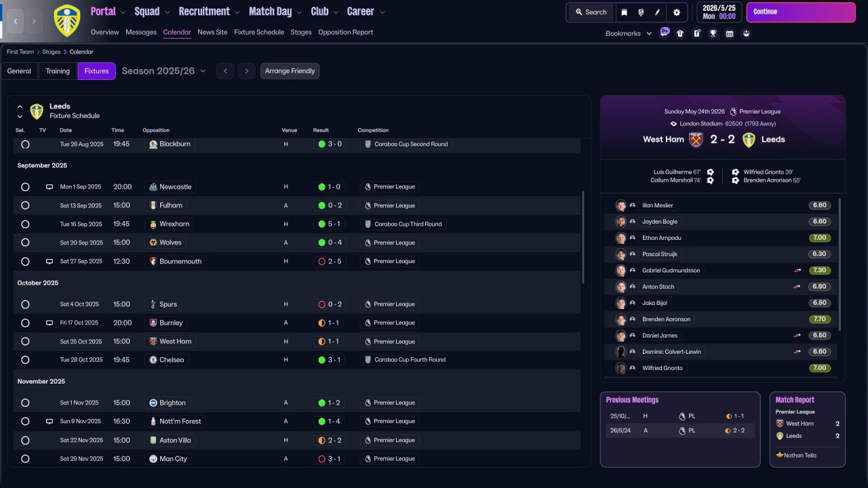Click the up chevron beside the Leeds heading
The image size is (868, 488).
pyautogui.click(x=20, y=107)
